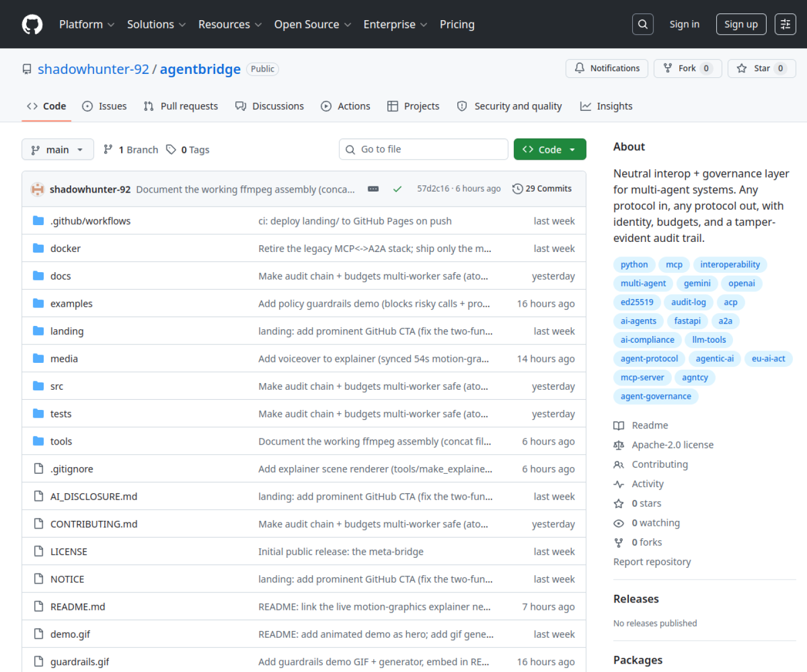Open the AI_DISCLOSURE.md file
The width and height of the screenshot is (807, 672).
(x=94, y=496)
